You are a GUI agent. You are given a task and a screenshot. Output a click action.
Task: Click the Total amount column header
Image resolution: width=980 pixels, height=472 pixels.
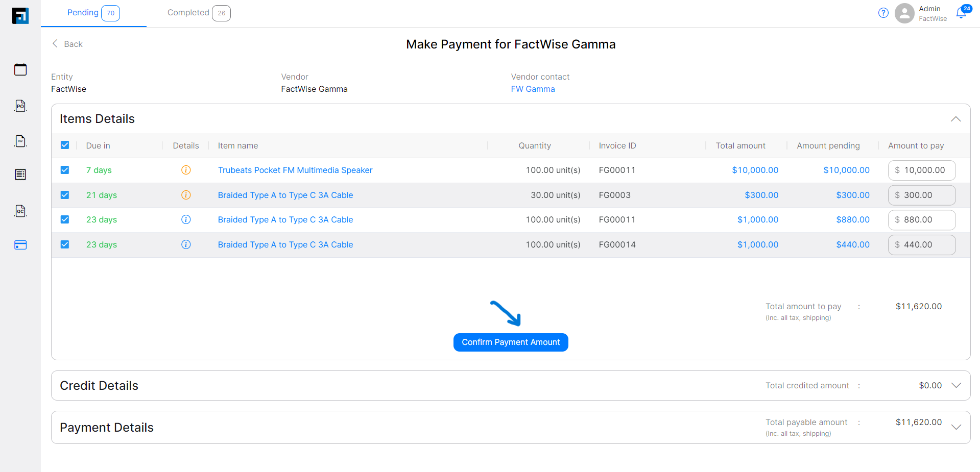click(740, 145)
